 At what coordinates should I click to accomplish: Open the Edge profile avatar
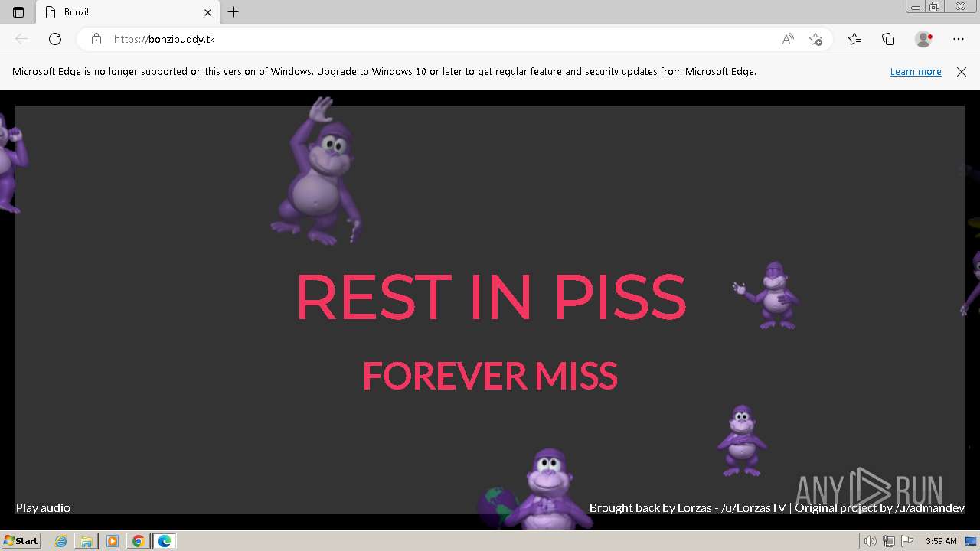924,39
